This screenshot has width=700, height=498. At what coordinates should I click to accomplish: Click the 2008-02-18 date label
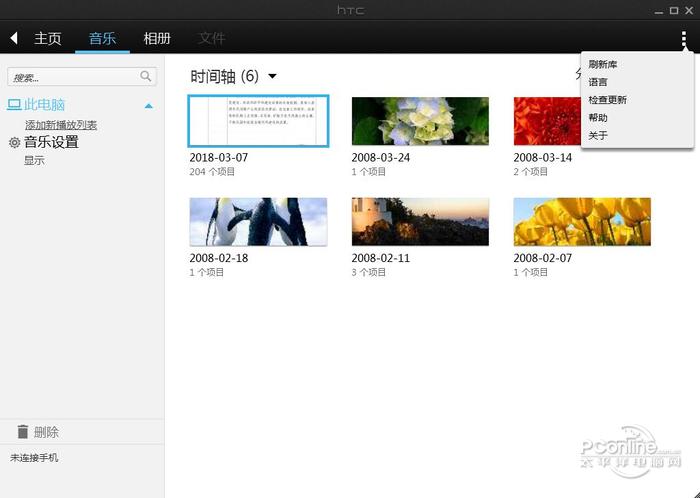(219, 258)
